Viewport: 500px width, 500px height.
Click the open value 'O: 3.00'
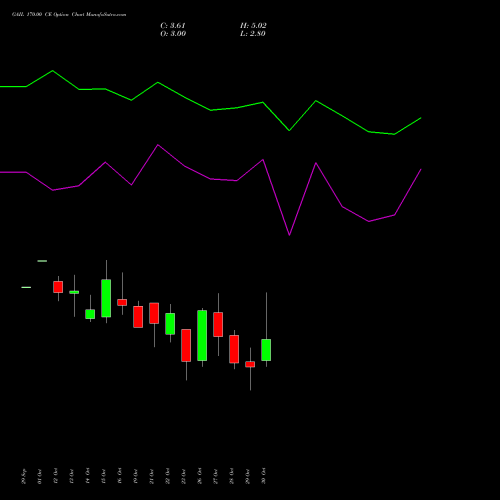click(x=173, y=34)
